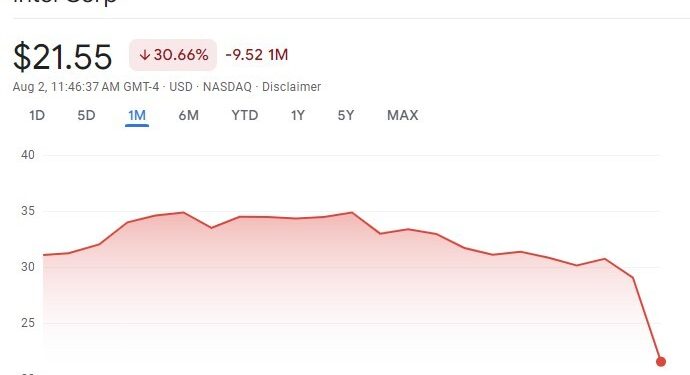Click the red endpoint dot on chart
The height and width of the screenshot is (375, 690).
(661, 362)
